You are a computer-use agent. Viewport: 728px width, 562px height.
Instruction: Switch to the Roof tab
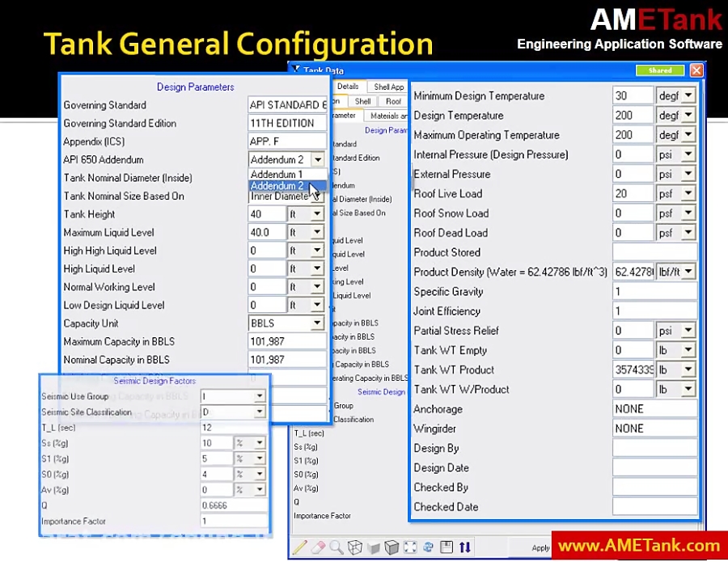click(393, 101)
